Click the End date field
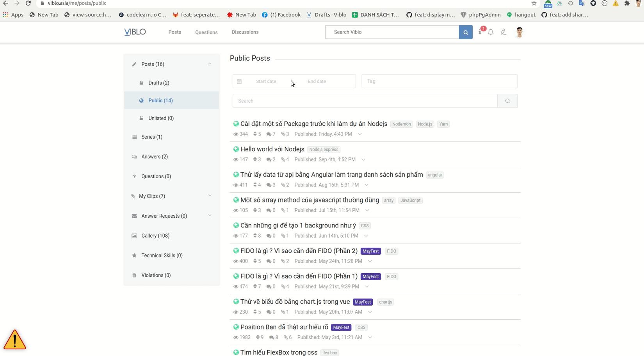Screen dimensions: 644x356 pos(317,81)
